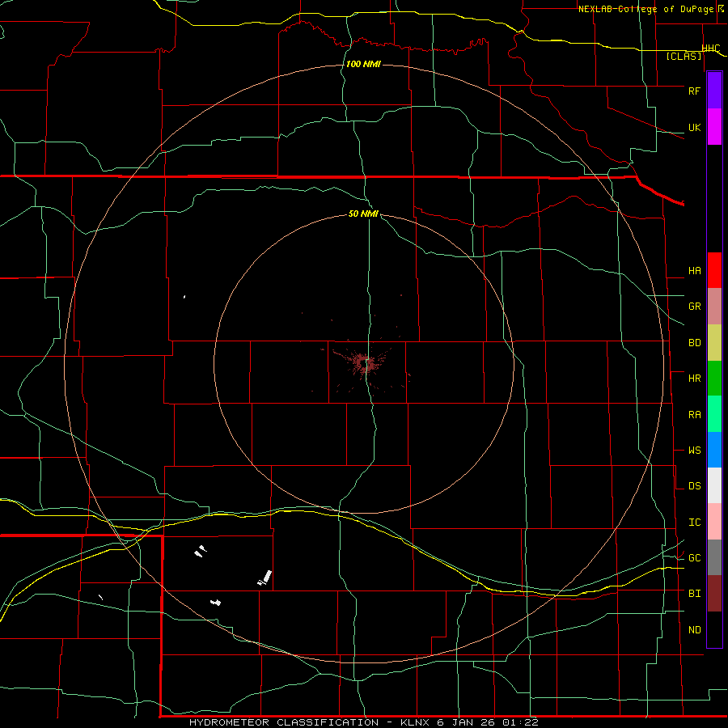Click the KLNX station identifier
This screenshot has width=728, height=728.
coord(415,722)
